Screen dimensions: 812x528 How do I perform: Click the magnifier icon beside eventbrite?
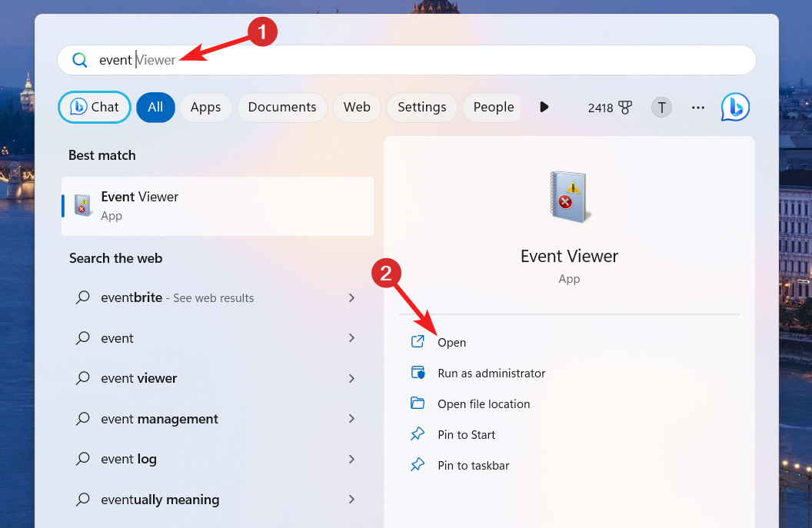[x=83, y=297]
